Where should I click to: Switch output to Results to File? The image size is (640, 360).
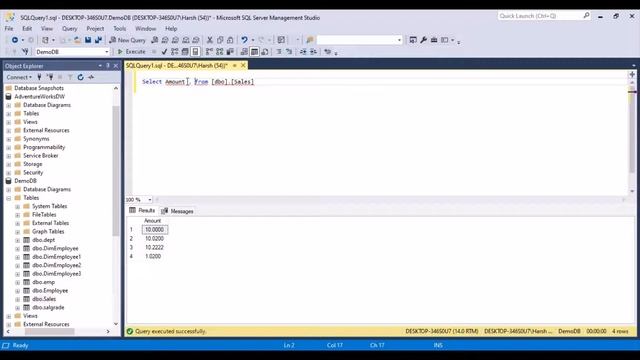coord(264,52)
